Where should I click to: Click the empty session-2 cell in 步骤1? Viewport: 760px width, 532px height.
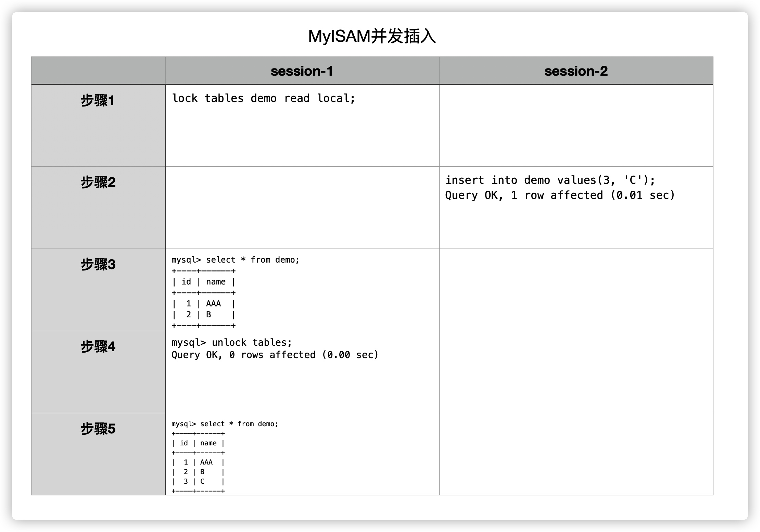tap(576, 126)
